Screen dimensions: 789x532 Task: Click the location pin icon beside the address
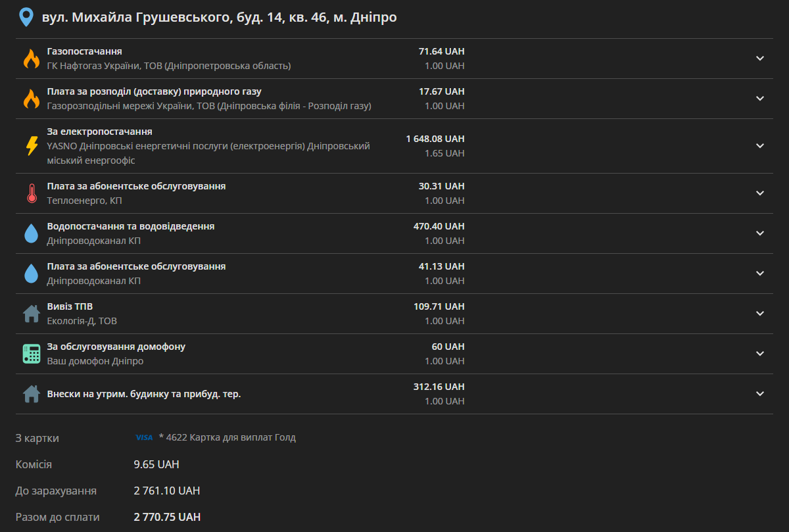tap(26, 17)
